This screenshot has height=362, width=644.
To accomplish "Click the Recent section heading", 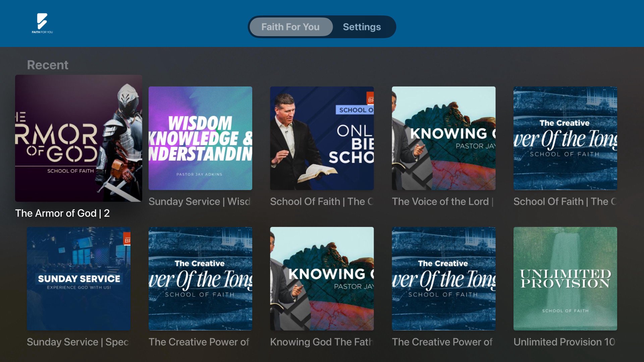I will 48,65.
